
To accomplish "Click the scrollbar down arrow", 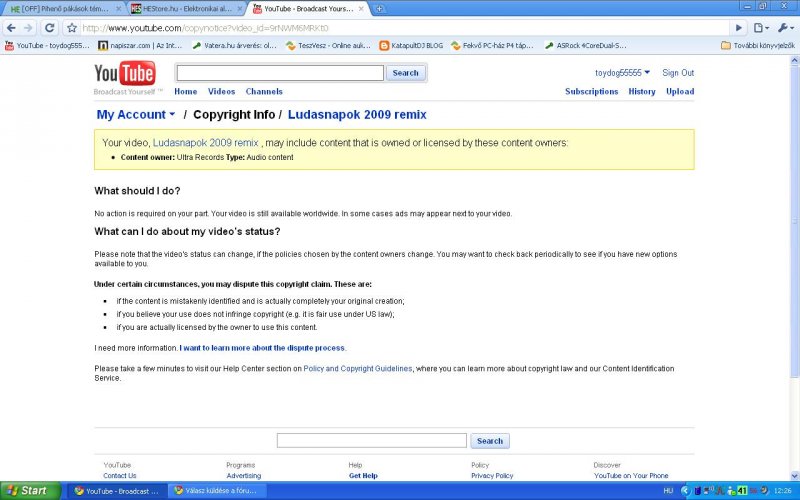I will coord(794,477).
